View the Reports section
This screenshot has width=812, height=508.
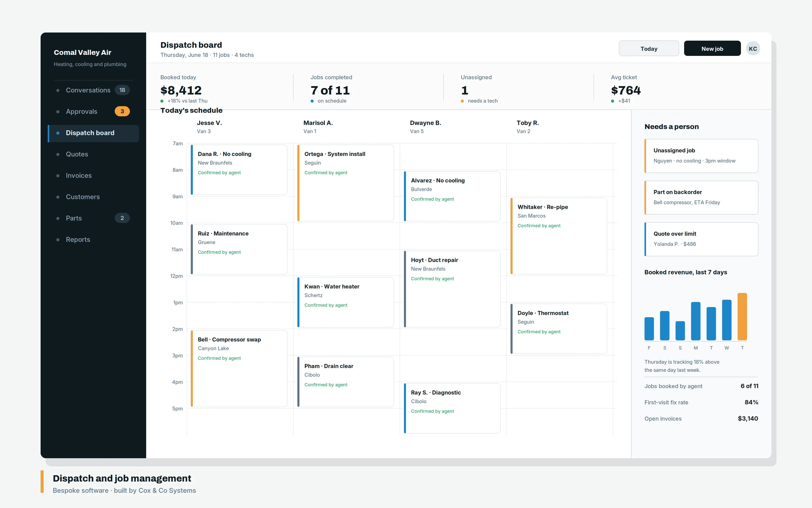93,240
